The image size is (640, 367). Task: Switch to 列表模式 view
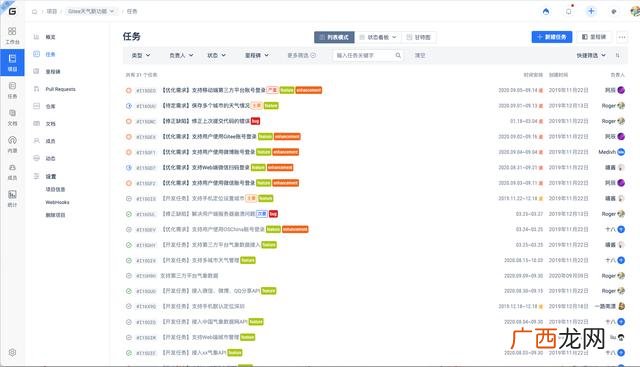pyautogui.click(x=334, y=37)
